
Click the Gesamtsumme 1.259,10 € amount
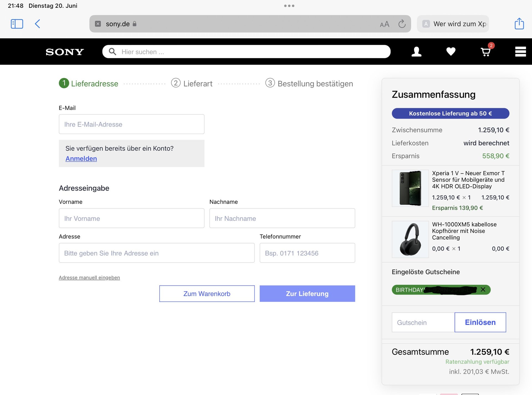pyautogui.click(x=490, y=352)
